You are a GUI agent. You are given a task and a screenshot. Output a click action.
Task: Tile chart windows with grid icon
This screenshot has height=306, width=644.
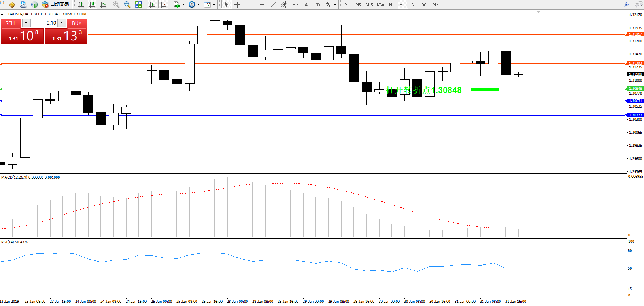[x=138, y=4]
